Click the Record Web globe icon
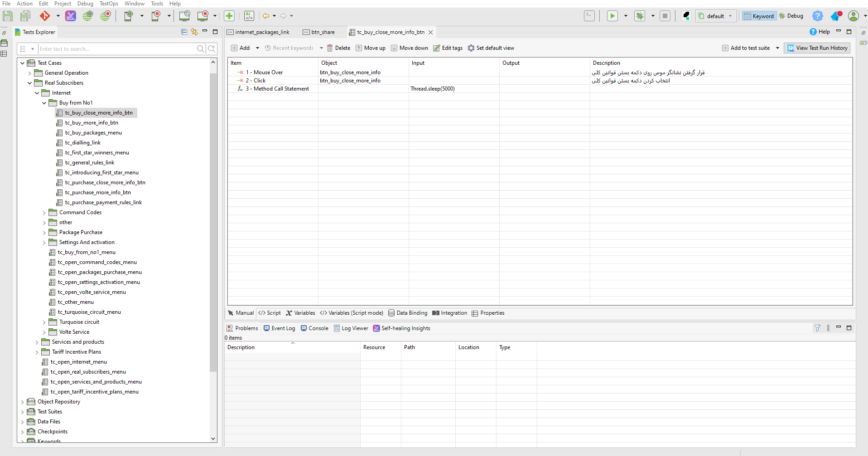The width and height of the screenshot is (868, 456). click(x=106, y=16)
